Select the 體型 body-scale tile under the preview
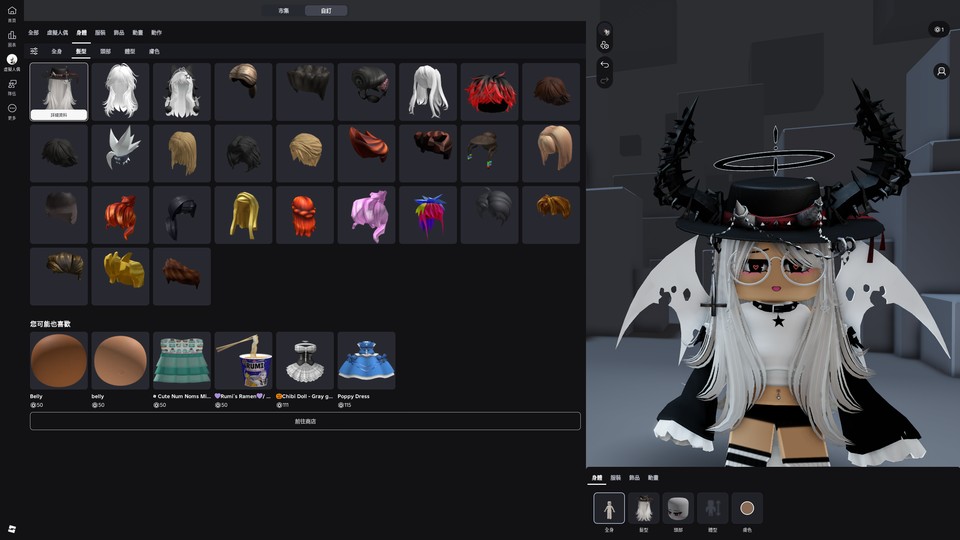This screenshot has height=540, width=960. (712, 508)
